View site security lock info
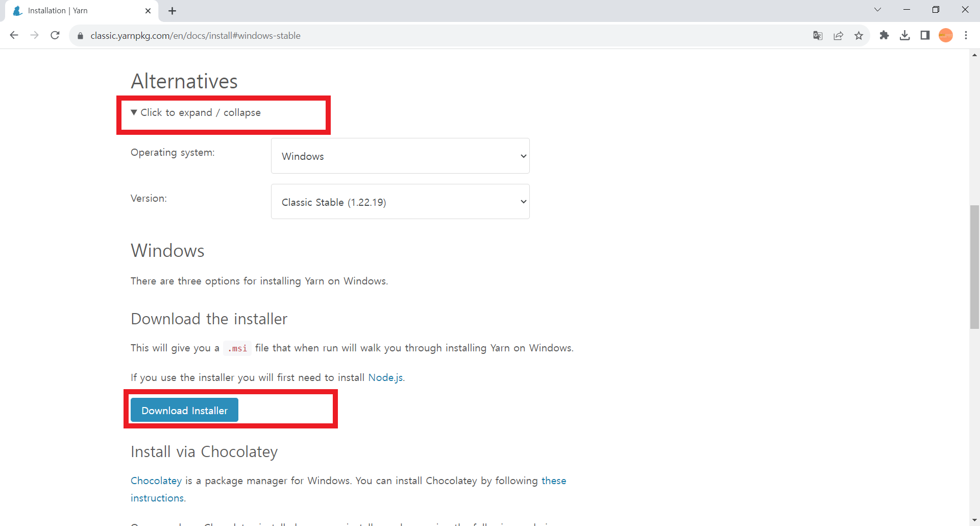This screenshot has width=980, height=526. 80,36
